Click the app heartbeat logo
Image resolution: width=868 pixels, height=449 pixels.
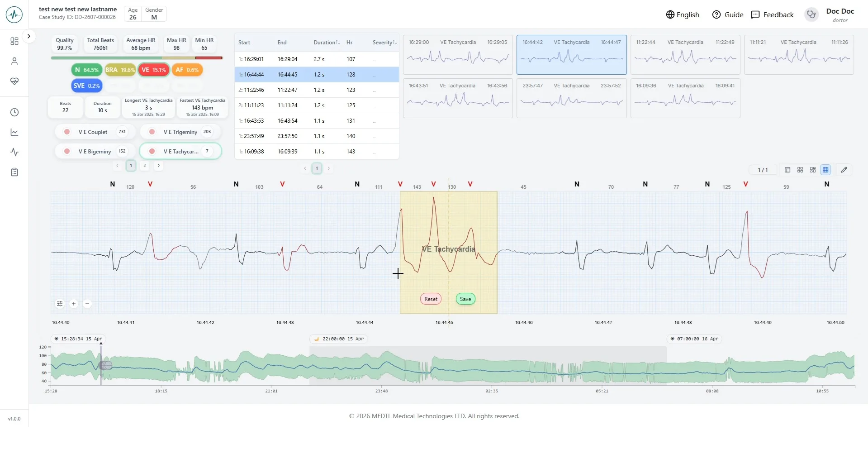pyautogui.click(x=14, y=14)
